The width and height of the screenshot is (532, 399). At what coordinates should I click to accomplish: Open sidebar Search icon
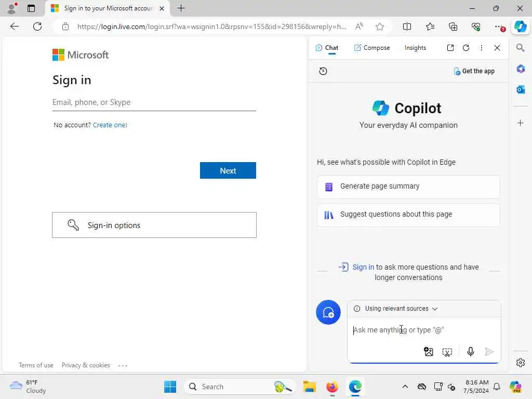coord(520,47)
